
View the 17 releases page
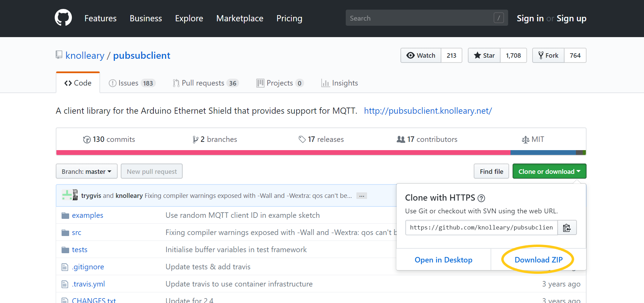[x=321, y=139]
